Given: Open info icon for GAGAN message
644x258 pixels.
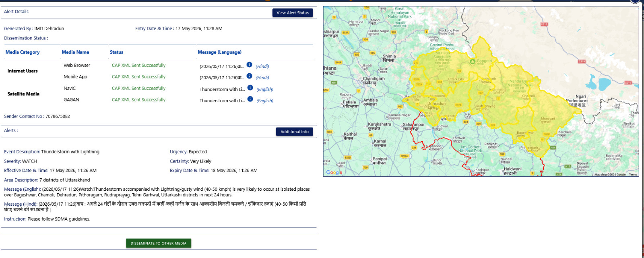Looking at the screenshot, I should [x=250, y=99].
